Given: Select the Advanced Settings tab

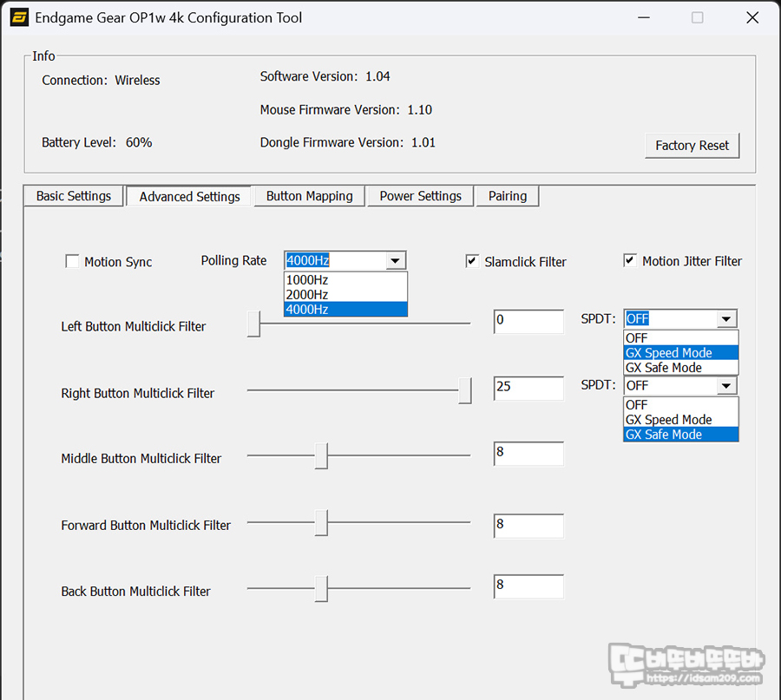Looking at the screenshot, I should pyautogui.click(x=189, y=197).
